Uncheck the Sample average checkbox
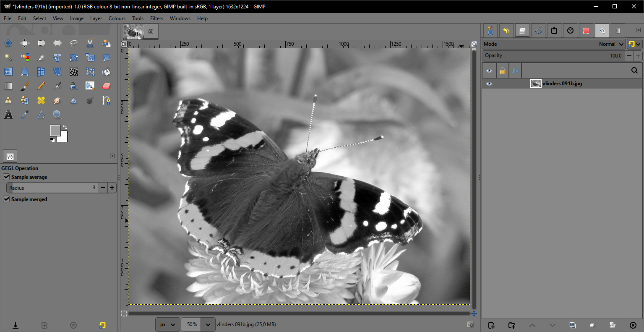 (x=7, y=177)
